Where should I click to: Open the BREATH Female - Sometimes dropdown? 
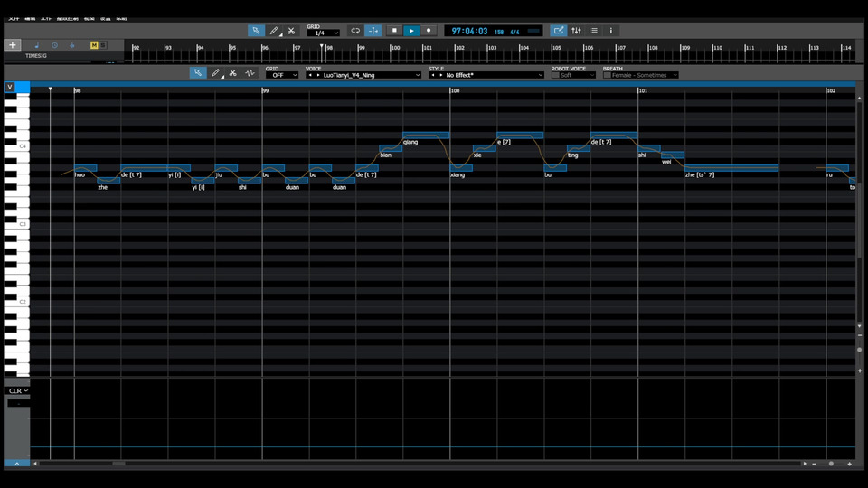click(645, 75)
